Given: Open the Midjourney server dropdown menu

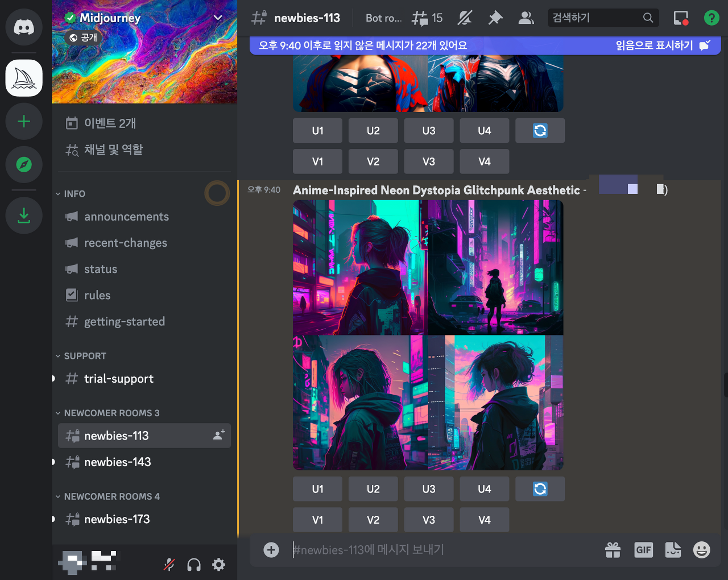Looking at the screenshot, I should tap(217, 18).
